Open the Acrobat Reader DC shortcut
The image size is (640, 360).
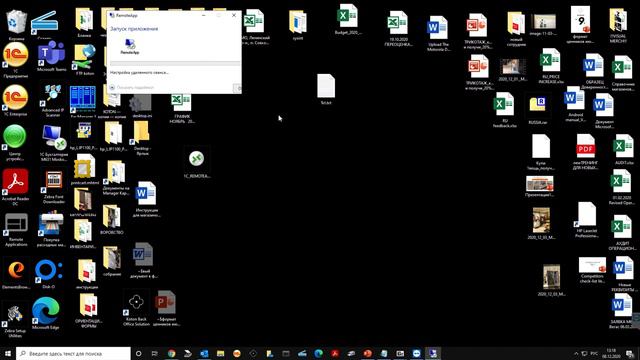[16, 186]
